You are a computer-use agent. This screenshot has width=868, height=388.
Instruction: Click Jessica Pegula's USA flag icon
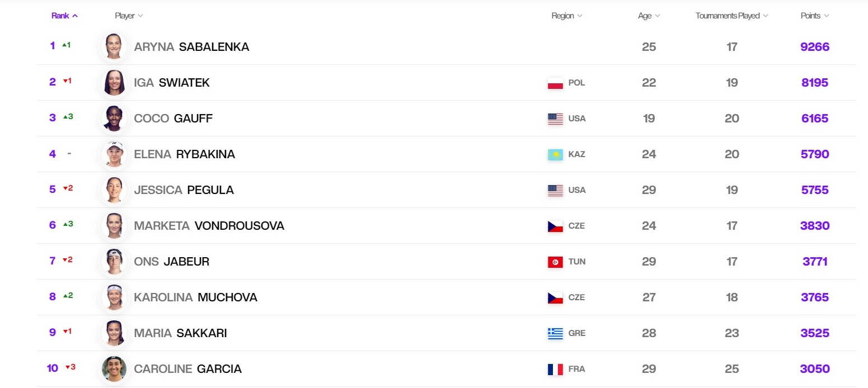pyautogui.click(x=555, y=191)
